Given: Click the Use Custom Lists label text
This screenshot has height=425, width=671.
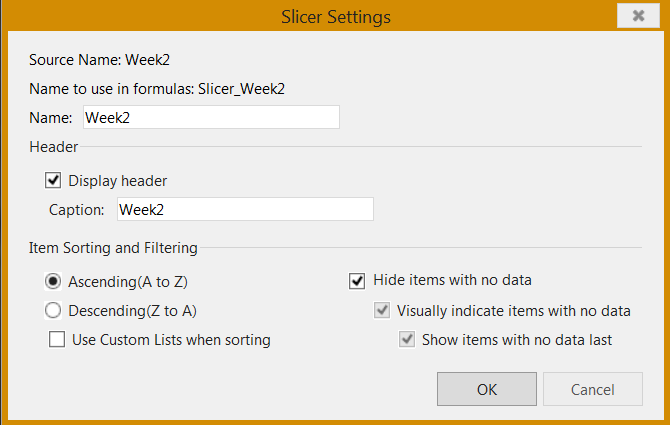Looking at the screenshot, I should [171, 340].
